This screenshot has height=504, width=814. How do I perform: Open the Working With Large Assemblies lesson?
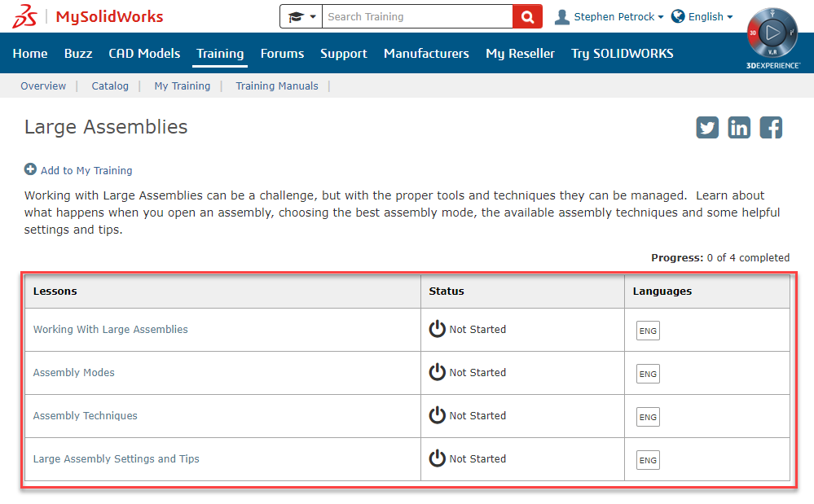[x=111, y=329]
